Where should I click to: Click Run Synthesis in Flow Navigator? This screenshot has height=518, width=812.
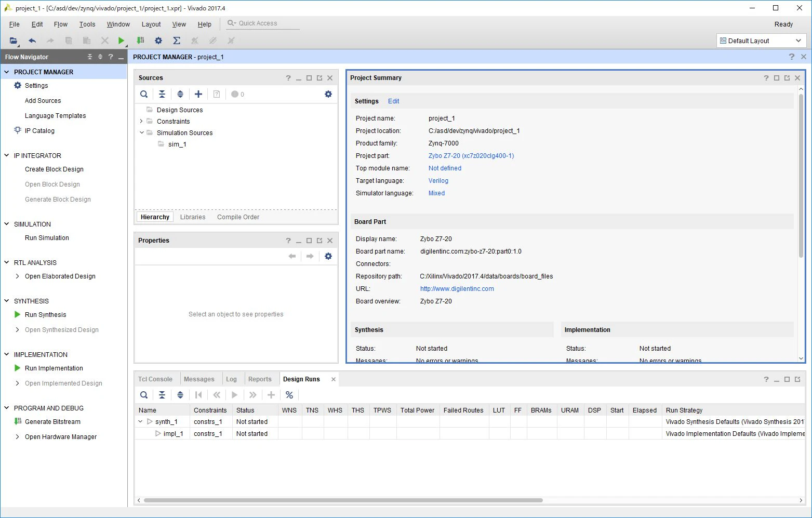point(46,315)
